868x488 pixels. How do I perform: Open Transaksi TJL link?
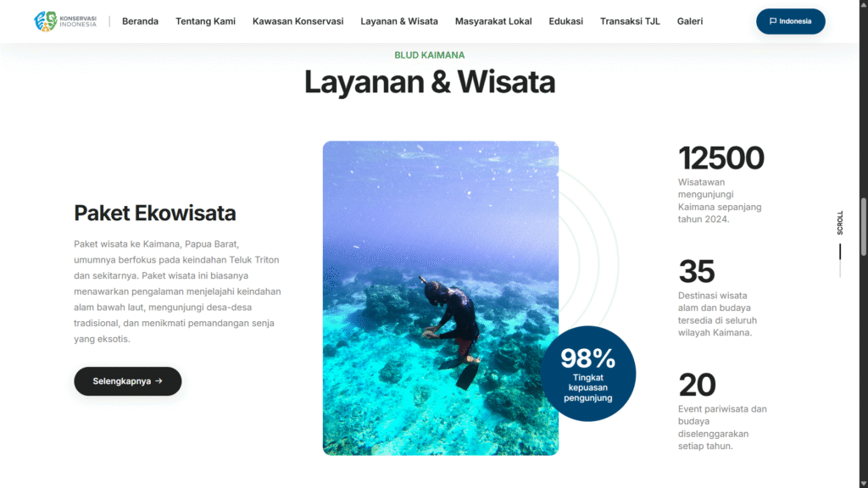point(630,21)
